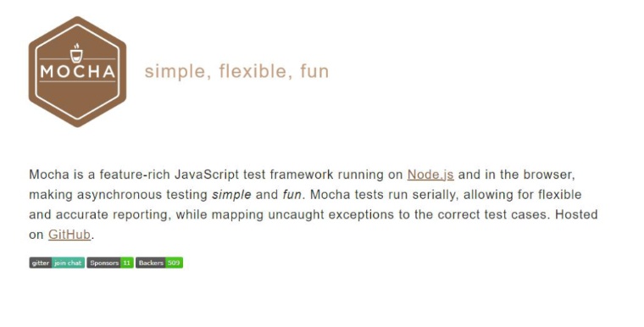Image resolution: width=644 pixels, height=327 pixels.
Task: Click the italic word 'simple' in paragraph
Action: (231, 195)
